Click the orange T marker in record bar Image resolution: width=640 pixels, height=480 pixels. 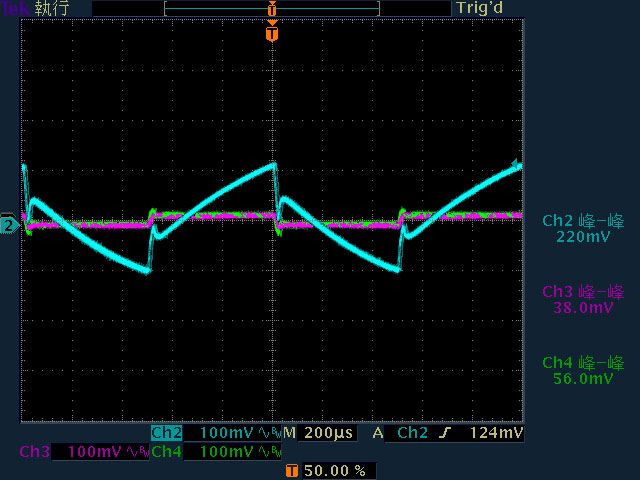point(272,9)
